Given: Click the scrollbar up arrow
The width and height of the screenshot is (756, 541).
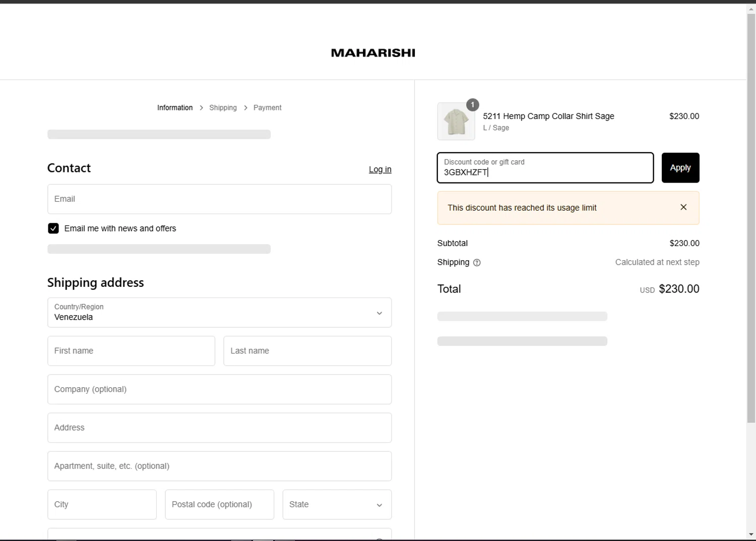Looking at the screenshot, I should 751,9.
